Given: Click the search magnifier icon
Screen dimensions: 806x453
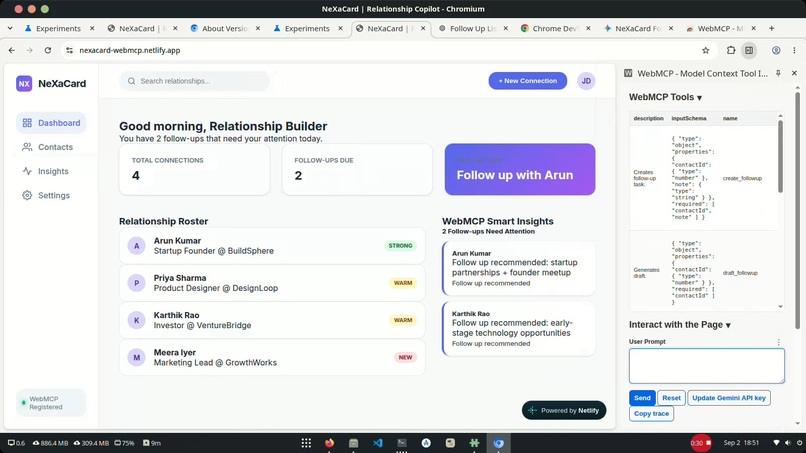Looking at the screenshot, I should pos(132,81).
